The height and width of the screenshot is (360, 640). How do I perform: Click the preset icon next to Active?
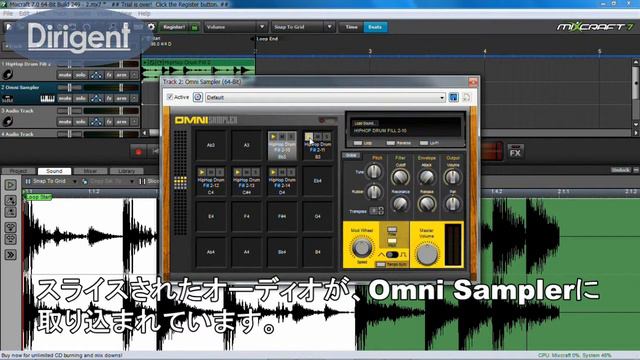[198, 97]
